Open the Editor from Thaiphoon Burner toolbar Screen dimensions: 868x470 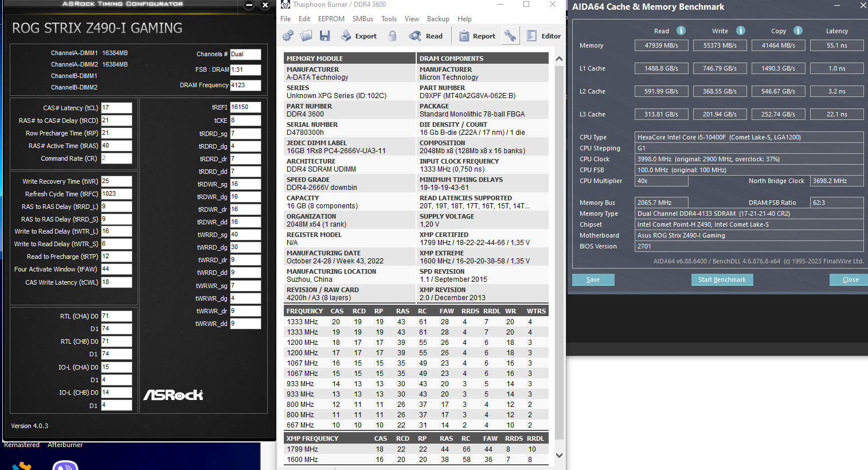coord(544,36)
